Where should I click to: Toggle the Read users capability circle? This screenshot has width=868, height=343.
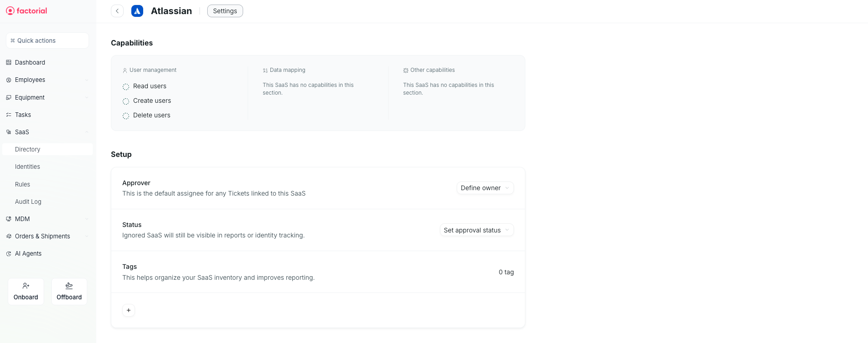pos(126,86)
